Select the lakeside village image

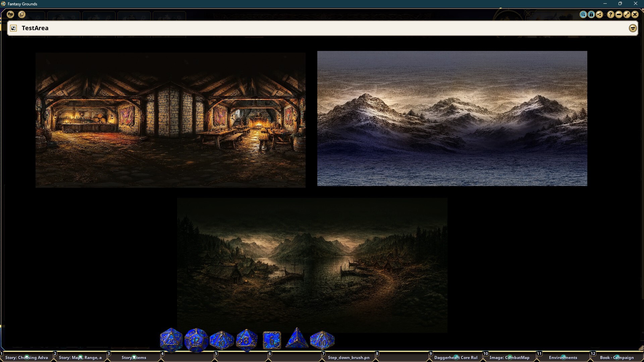coord(312,265)
